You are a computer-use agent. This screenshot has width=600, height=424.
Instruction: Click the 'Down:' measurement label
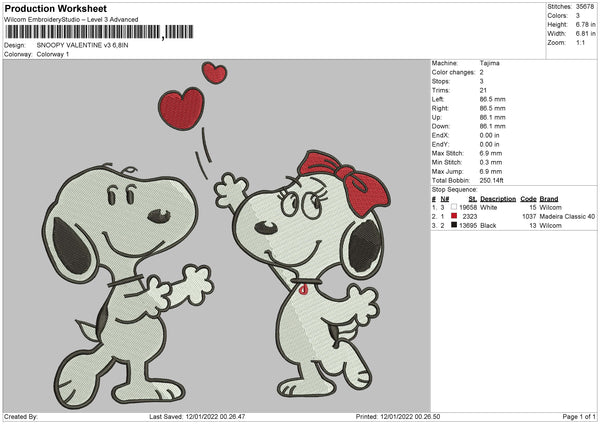click(x=441, y=126)
